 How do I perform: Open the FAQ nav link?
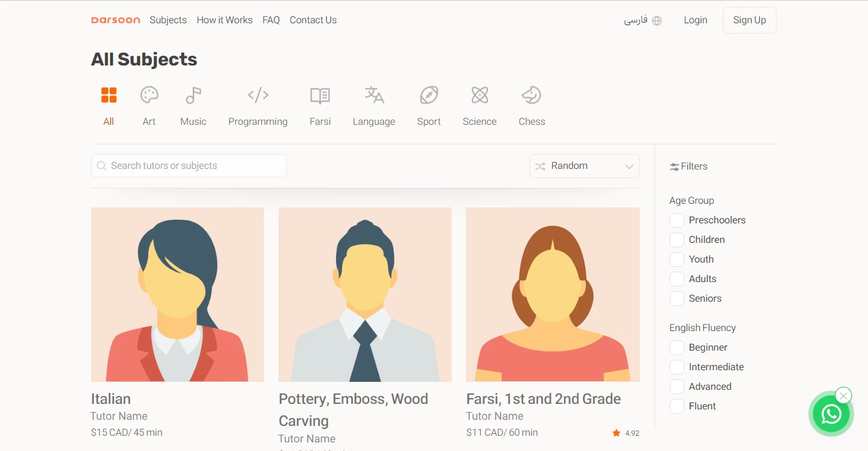coord(271,20)
